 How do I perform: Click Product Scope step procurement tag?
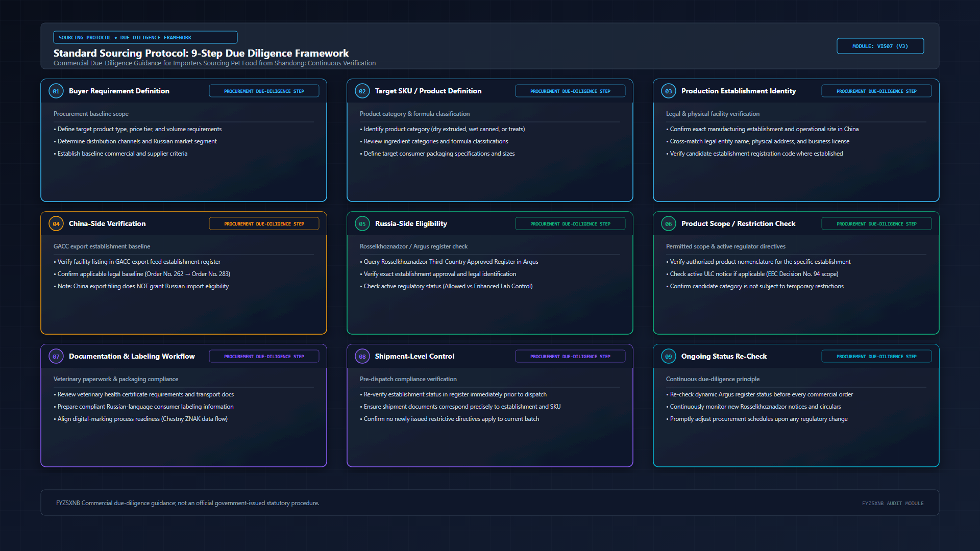(x=876, y=224)
